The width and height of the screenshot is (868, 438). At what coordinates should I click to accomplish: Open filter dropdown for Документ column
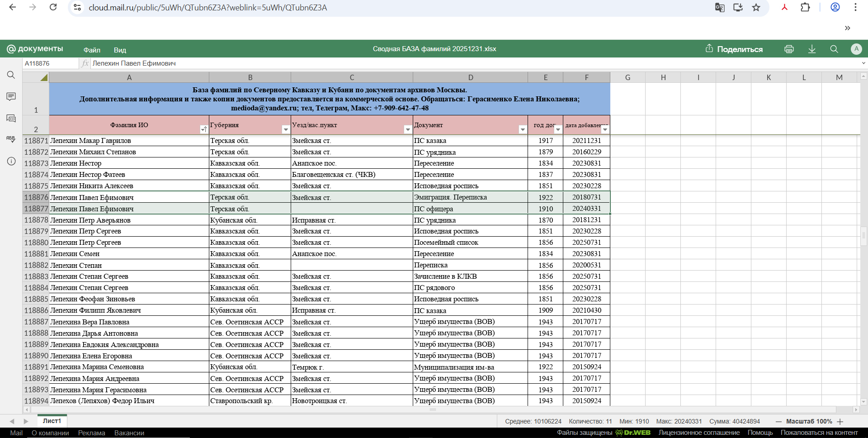pos(523,129)
